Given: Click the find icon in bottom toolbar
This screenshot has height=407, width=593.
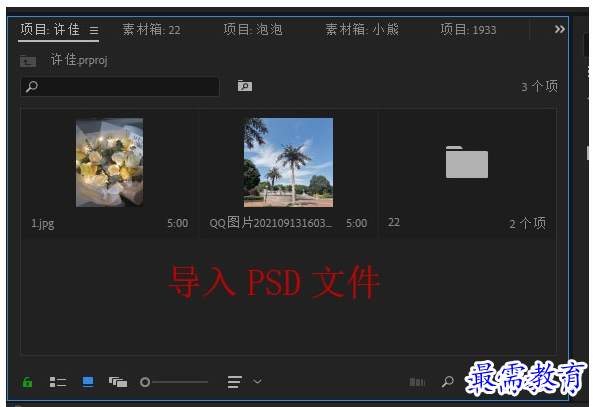Looking at the screenshot, I should pyautogui.click(x=448, y=382).
